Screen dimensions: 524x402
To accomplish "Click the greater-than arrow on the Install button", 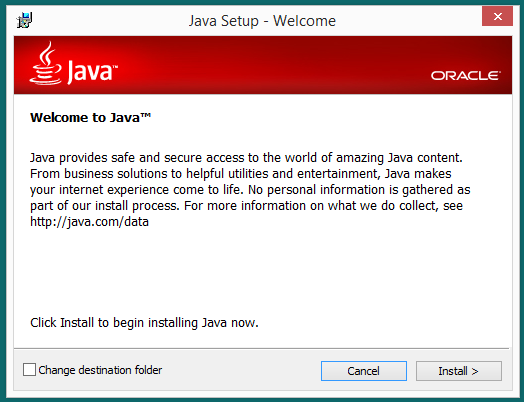I will (x=475, y=371).
